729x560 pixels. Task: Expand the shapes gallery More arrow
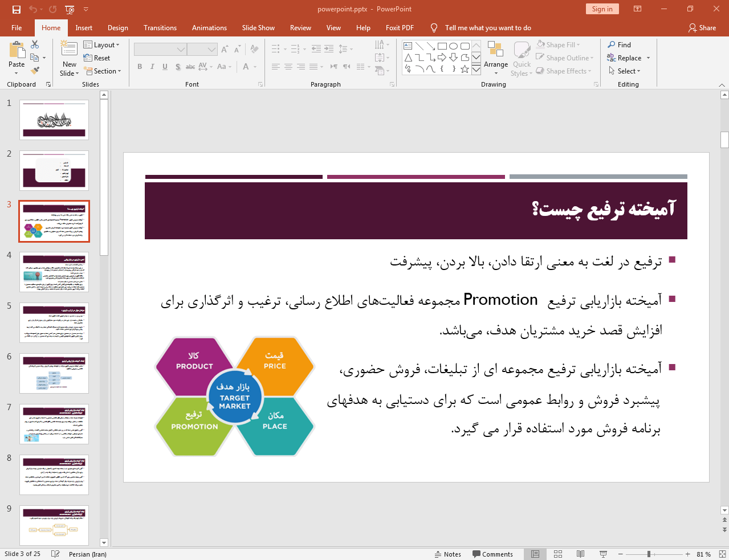(477, 70)
